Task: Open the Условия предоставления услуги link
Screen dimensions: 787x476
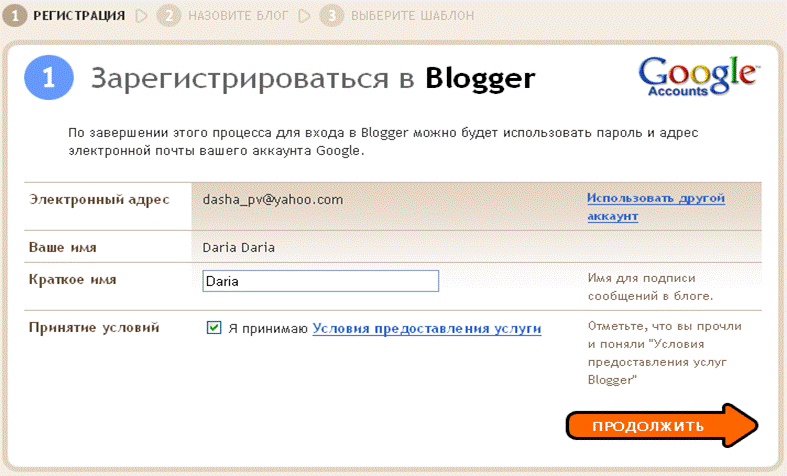Action: pos(427,328)
